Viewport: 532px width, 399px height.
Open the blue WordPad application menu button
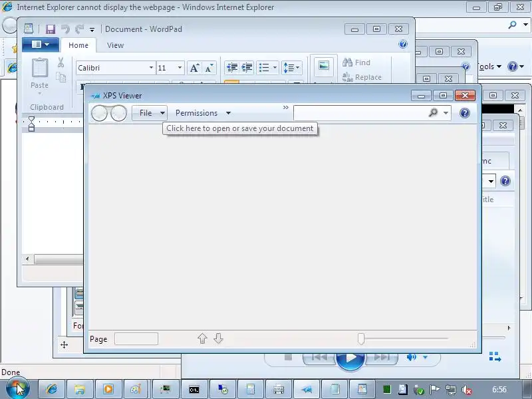pyautogui.click(x=41, y=45)
